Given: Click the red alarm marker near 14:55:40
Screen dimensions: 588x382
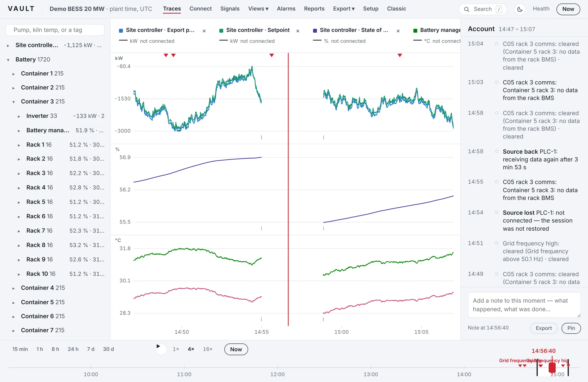Looking at the screenshot, I should (271, 55).
